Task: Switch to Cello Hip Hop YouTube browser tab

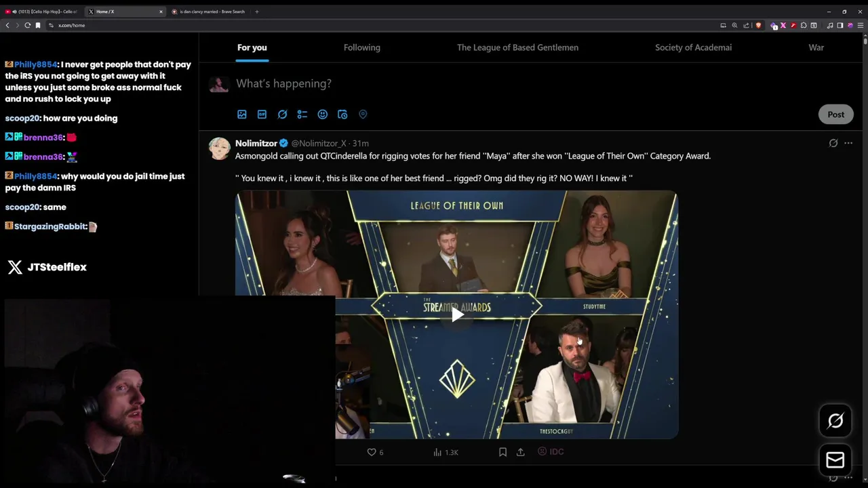Action: (43, 12)
